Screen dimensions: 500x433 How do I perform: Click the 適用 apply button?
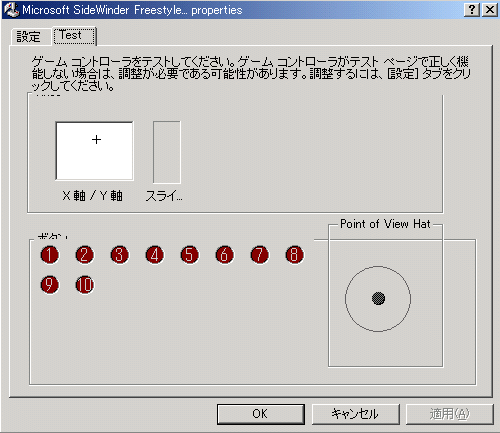coord(449,414)
